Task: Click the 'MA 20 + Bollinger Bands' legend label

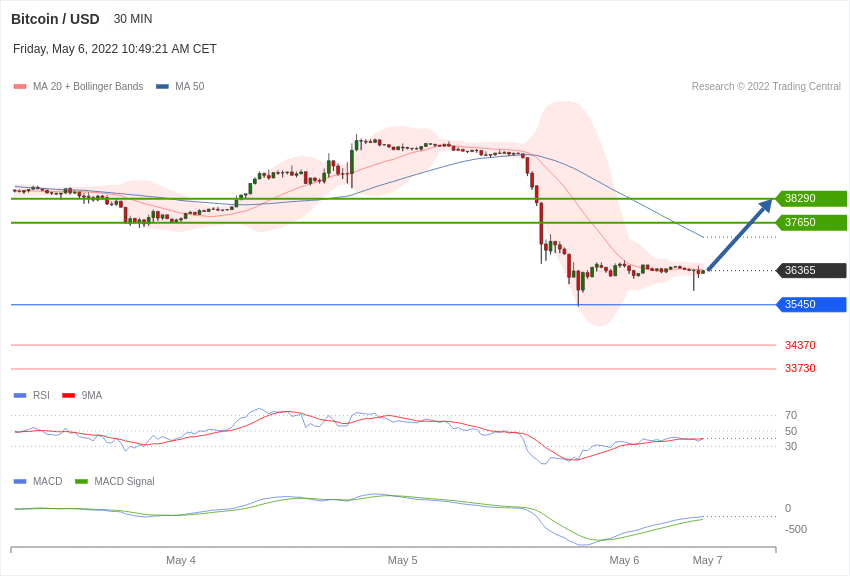Action: (88, 86)
